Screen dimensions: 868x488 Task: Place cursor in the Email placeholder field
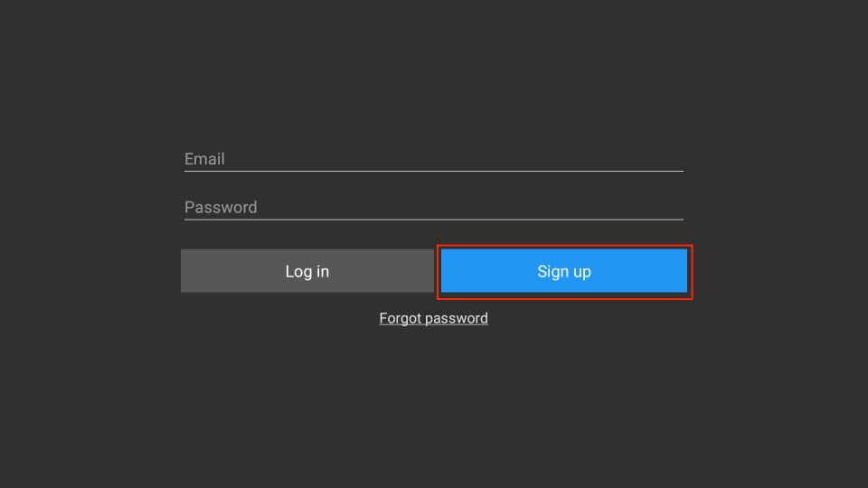pos(433,159)
